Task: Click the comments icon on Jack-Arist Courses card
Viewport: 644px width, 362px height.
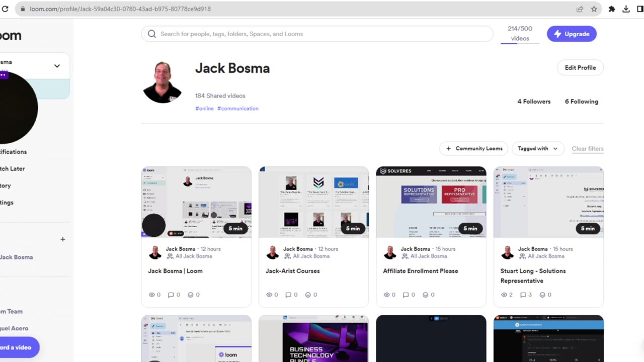Action: (x=288, y=295)
